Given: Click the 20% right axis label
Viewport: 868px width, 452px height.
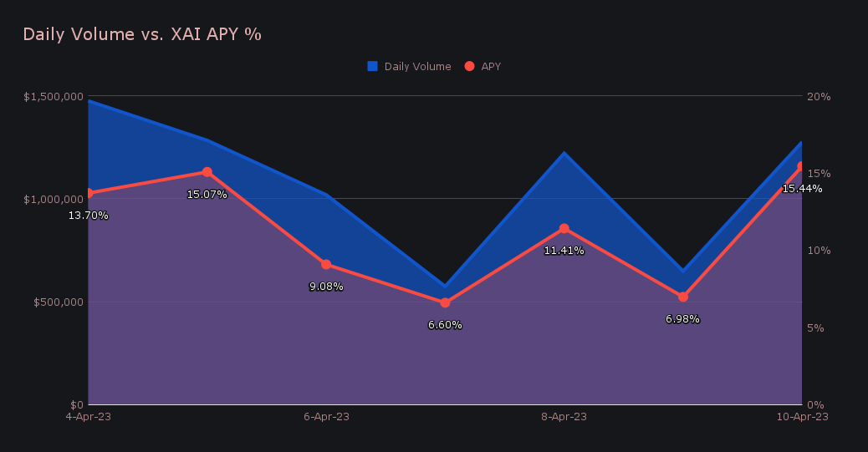Looking at the screenshot, I should point(819,97).
